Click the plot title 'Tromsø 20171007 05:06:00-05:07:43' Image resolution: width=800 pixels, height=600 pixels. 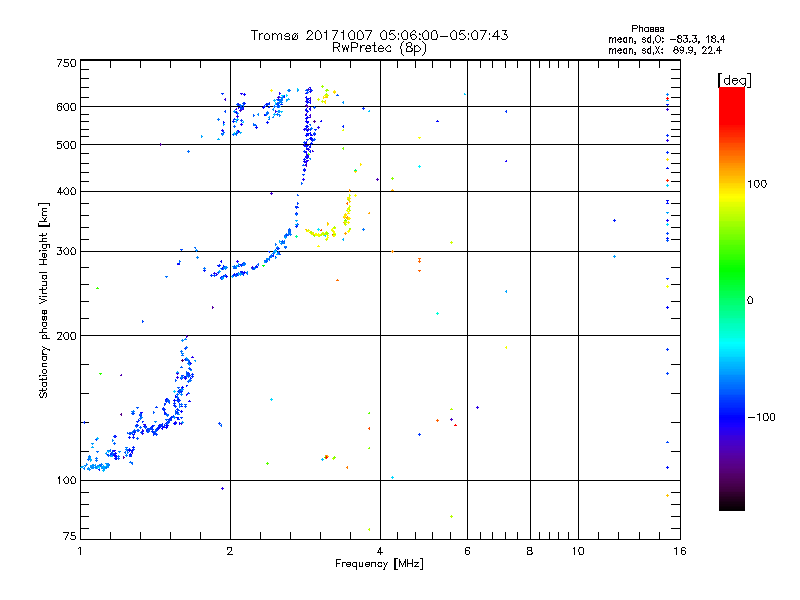[x=379, y=35]
